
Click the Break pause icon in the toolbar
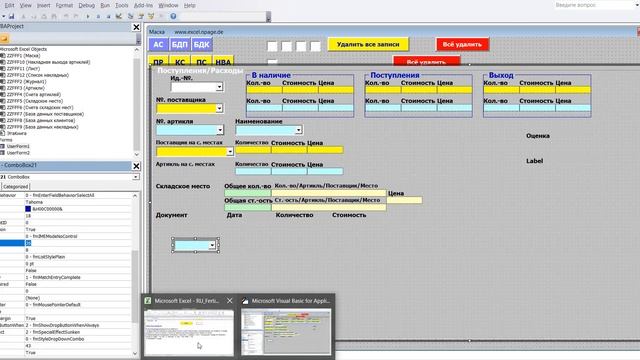[x=98, y=16]
